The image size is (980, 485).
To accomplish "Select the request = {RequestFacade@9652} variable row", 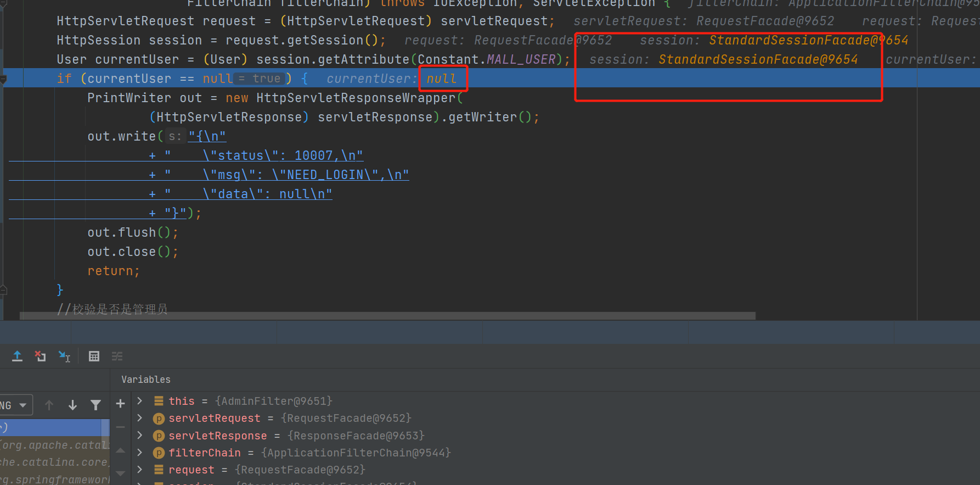I will (555, 470).
